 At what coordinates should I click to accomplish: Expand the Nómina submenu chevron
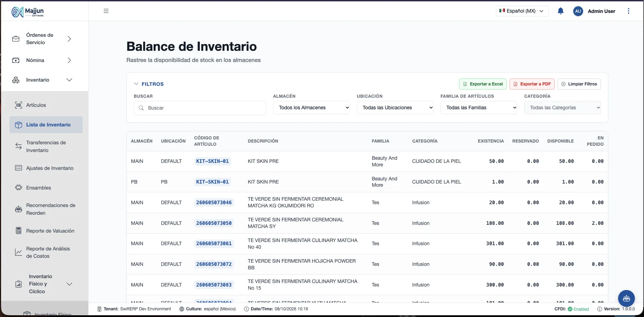tap(69, 60)
